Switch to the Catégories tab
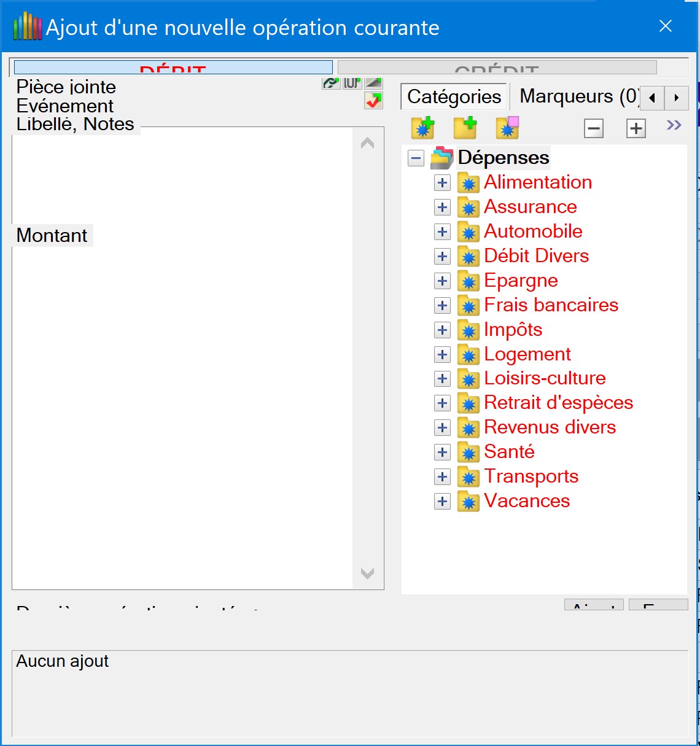The width and height of the screenshot is (700, 746). 454,97
